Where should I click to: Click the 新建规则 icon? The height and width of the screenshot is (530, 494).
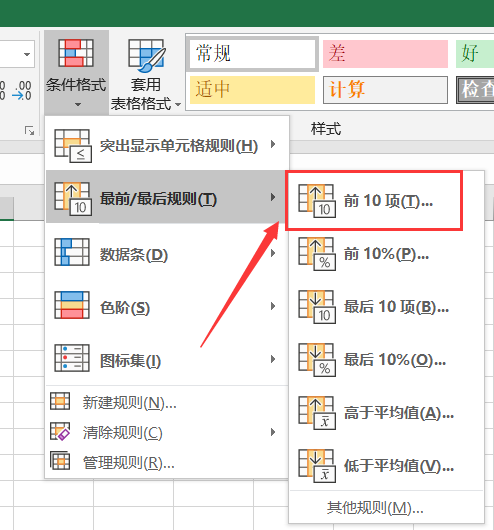point(60,401)
